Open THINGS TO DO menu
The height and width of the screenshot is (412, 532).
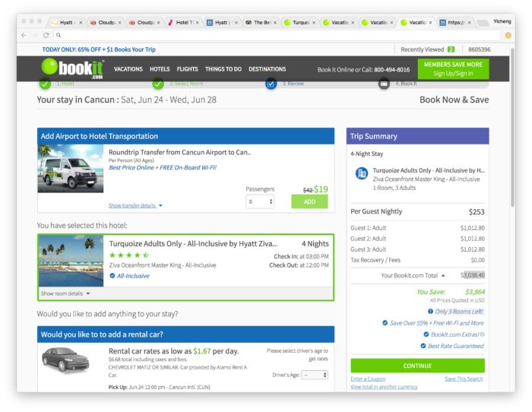click(223, 69)
